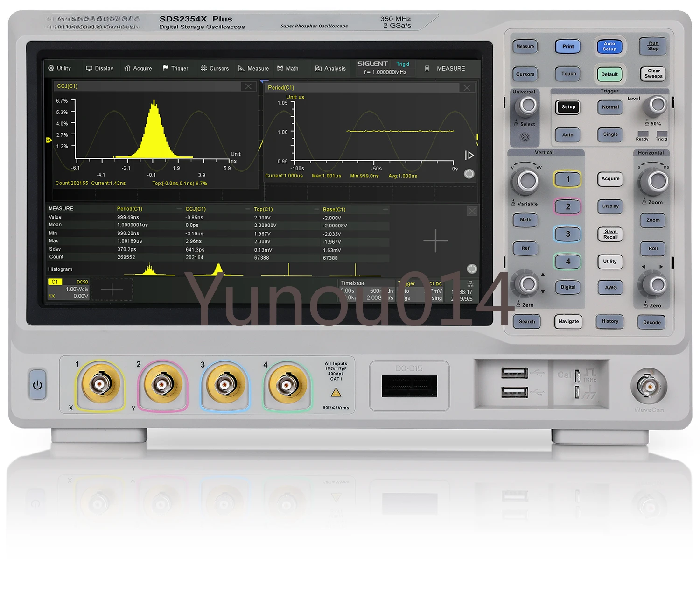This screenshot has width=700, height=594.
Task: Hit the Auto Setup button
Action: 609,46
